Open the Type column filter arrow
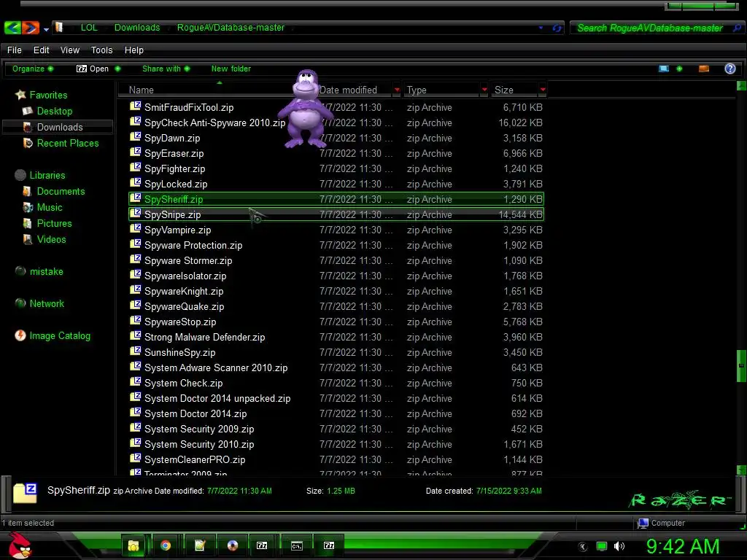Image resolution: width=747 pixels, height=560 pixels. click(484, 90)
